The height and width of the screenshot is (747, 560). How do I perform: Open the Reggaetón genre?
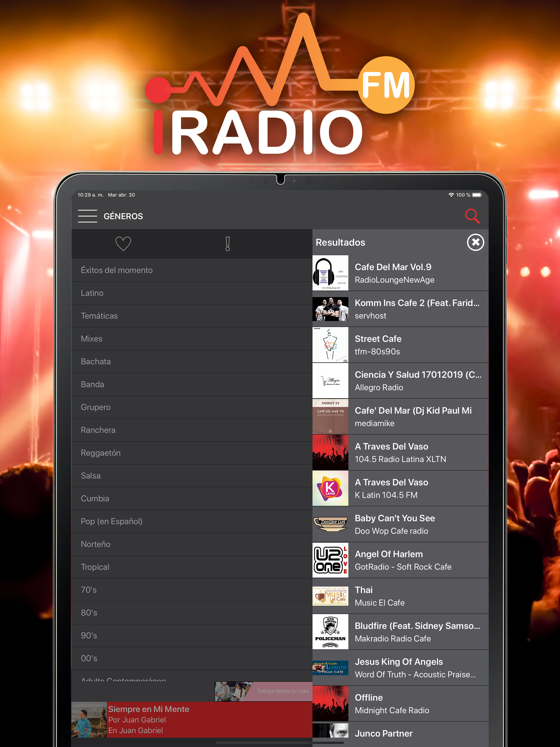click(x=192, y=453)
